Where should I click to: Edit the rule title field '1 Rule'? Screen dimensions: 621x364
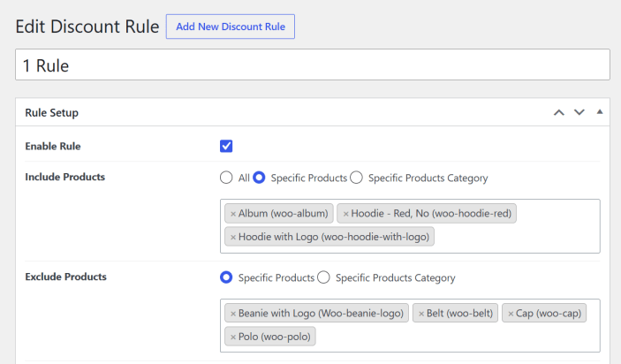(313, 64)
